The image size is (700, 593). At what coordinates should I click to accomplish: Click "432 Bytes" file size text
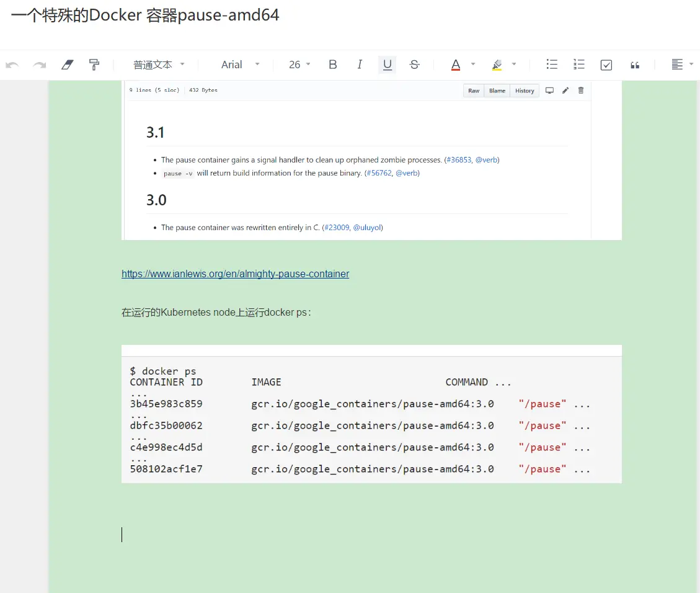pyautogui.click(x=203, y=90)
